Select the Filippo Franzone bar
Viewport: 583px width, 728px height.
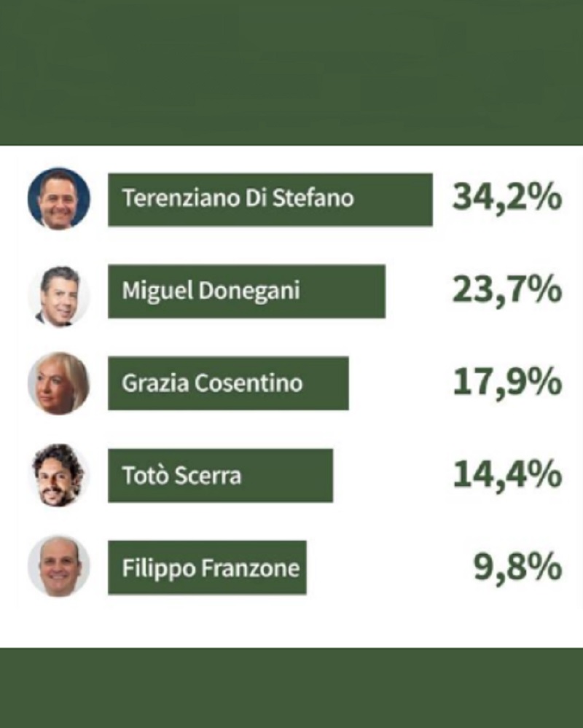pos(207,568)
